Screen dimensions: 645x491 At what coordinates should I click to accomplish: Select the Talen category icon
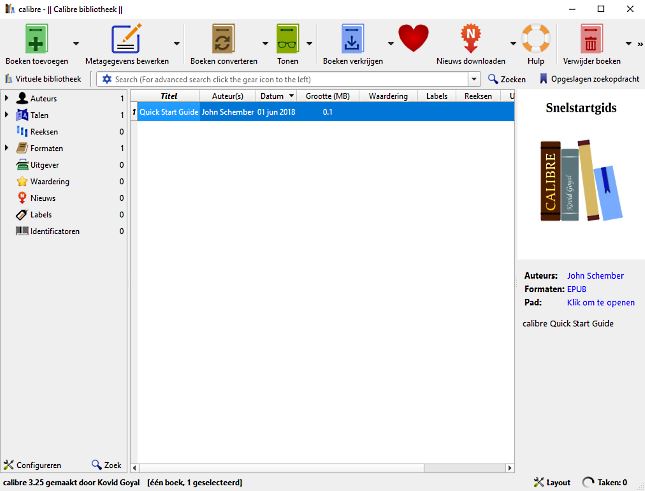pyautogui.click(x=22, y=115)
